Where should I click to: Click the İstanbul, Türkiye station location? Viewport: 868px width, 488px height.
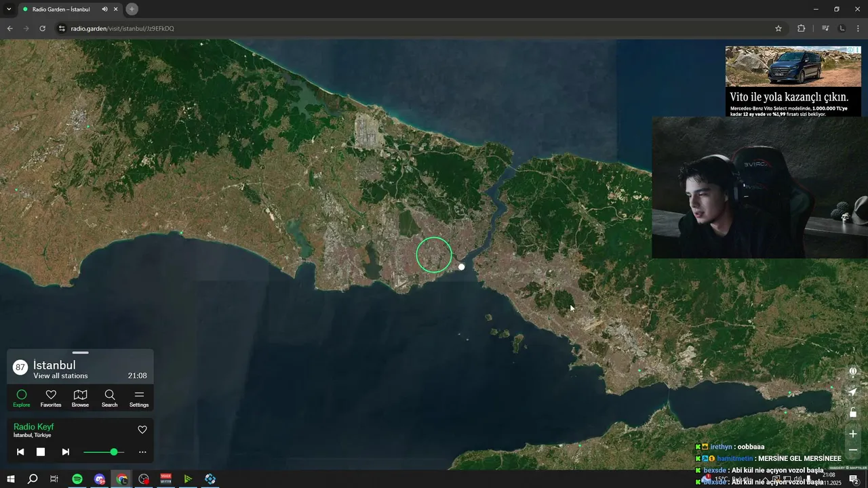click(32, 435)
